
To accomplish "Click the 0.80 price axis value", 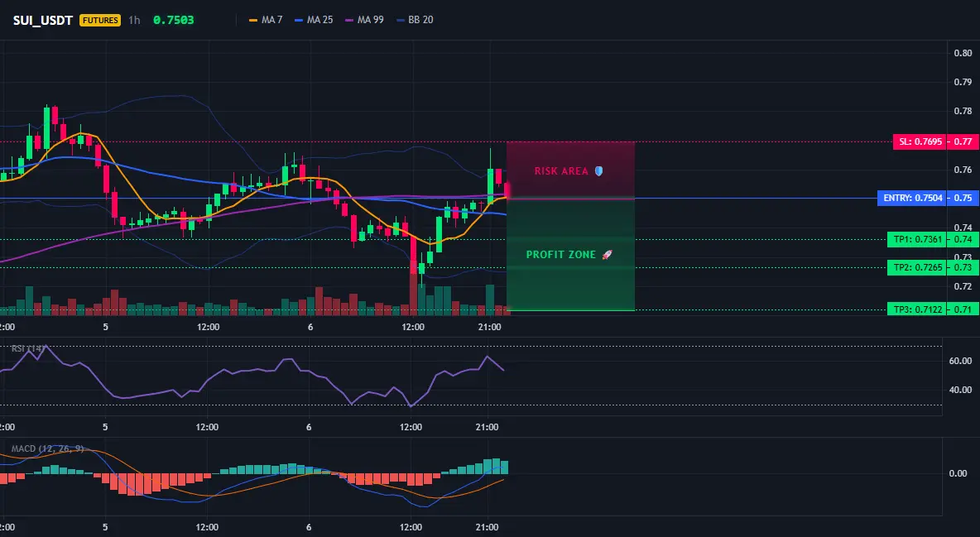I will (x=963, y=53).
